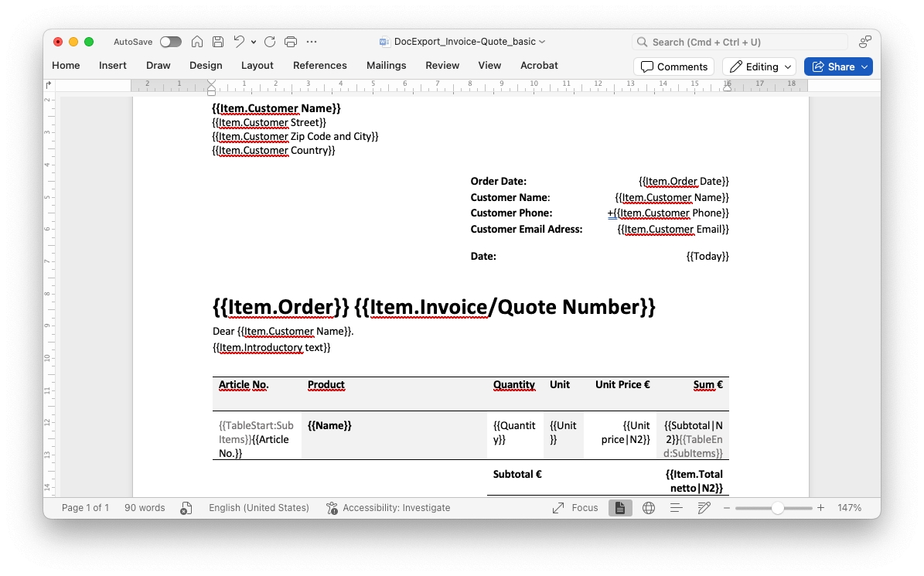Click the Subtotal € label
This screenshot has height=576, width=924.
click(517, 474)
